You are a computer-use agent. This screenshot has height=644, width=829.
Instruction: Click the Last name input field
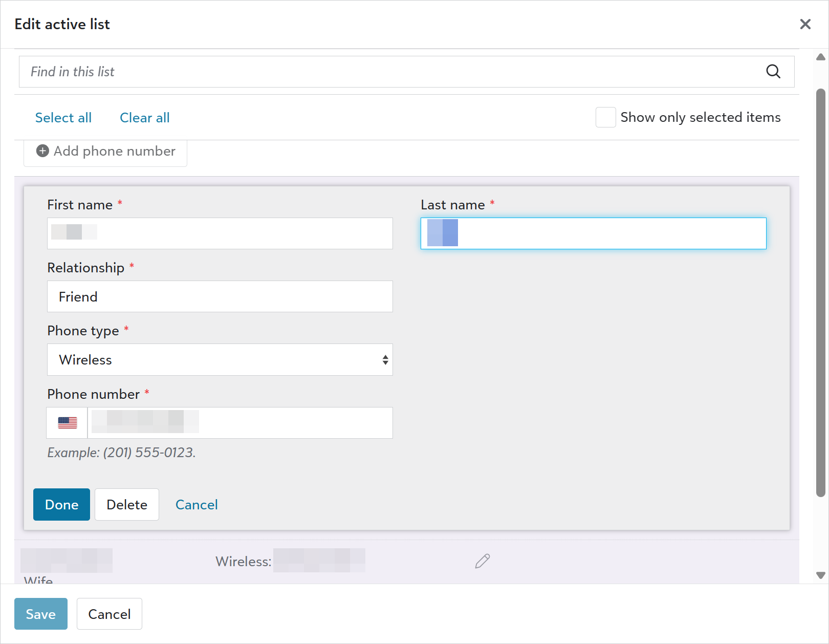594,233
